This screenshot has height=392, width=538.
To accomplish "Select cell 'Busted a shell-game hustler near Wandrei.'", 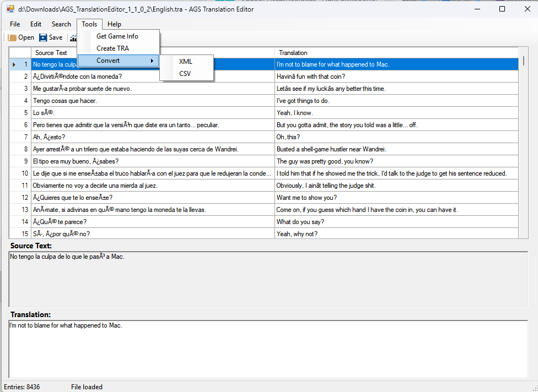I will (x=397, y=149).
